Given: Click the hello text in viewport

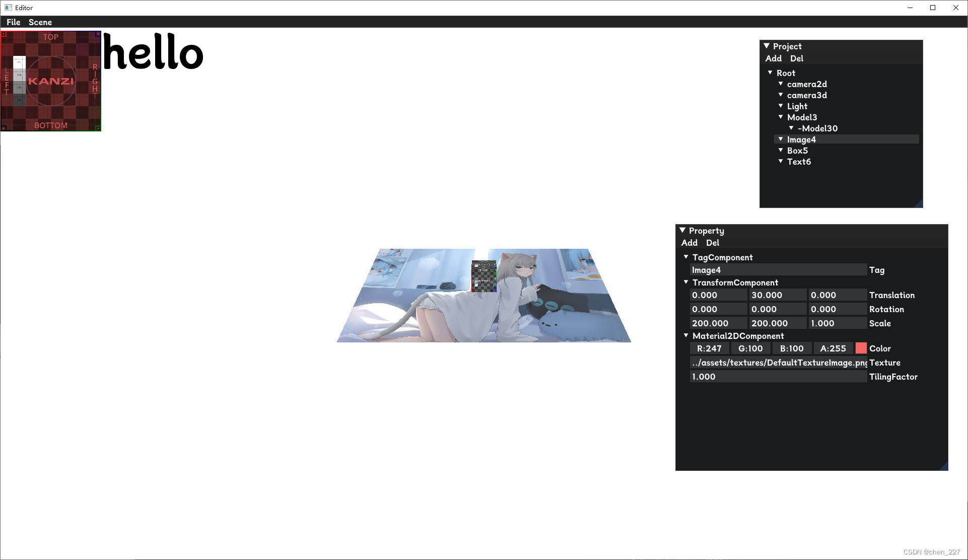Looking at the screenshot, I should tap(153, 52).
